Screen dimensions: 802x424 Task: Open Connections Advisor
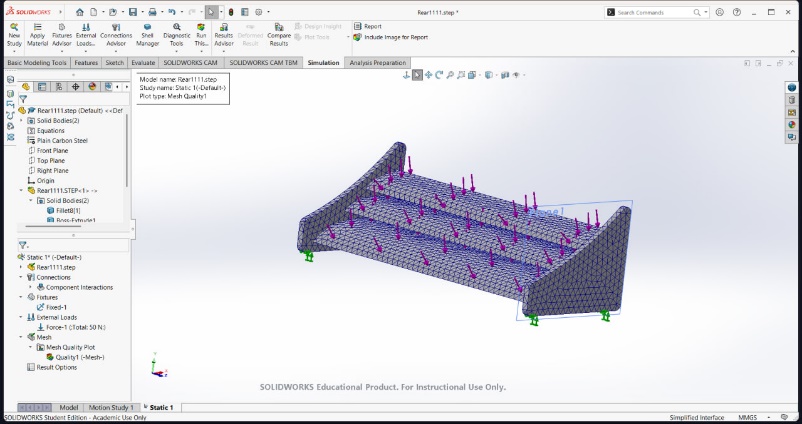coord(116,35)
